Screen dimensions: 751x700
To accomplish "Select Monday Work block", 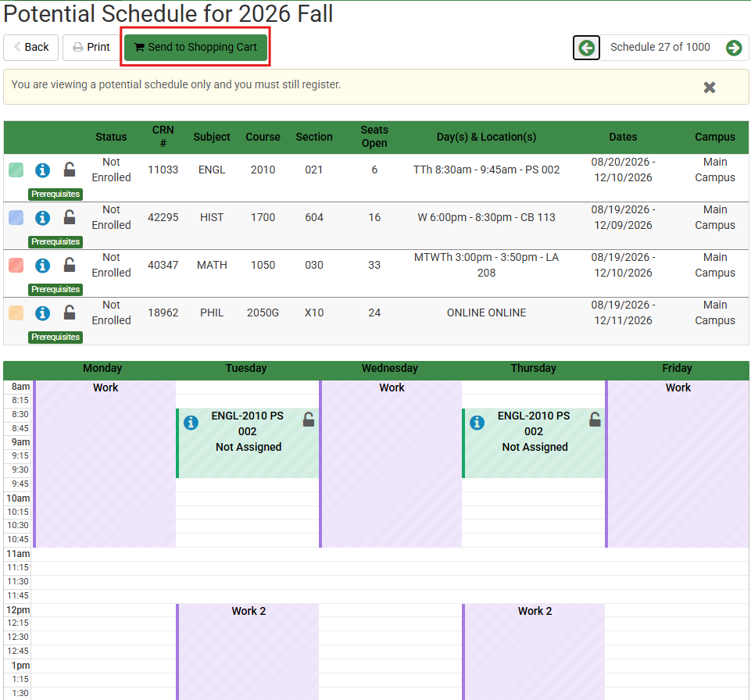I will click(105, 463).
